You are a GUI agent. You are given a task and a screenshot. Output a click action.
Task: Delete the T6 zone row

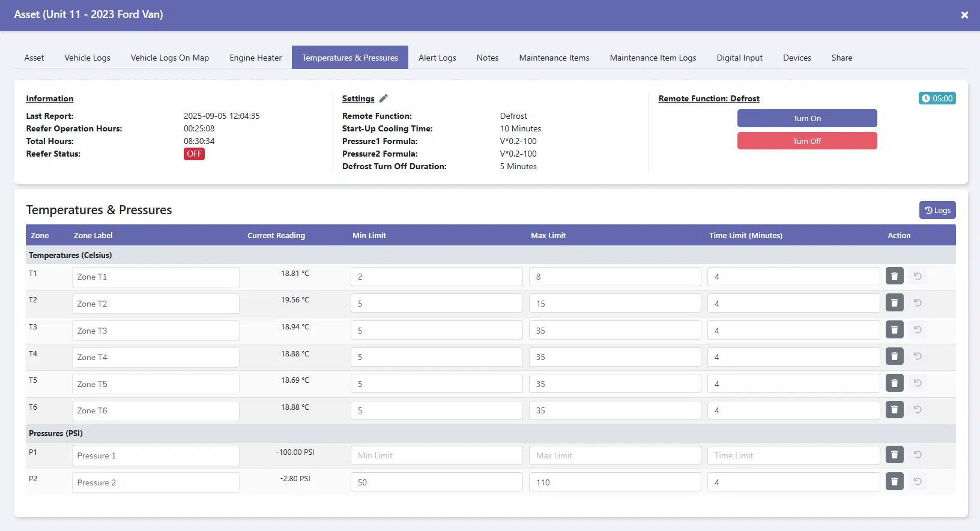tap(894, 410)
